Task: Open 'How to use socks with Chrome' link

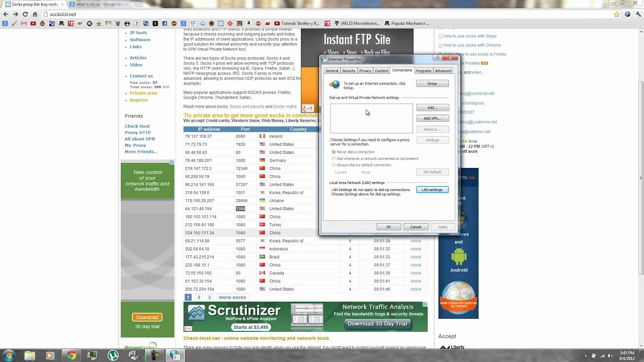Action: [x=472, y=45]
